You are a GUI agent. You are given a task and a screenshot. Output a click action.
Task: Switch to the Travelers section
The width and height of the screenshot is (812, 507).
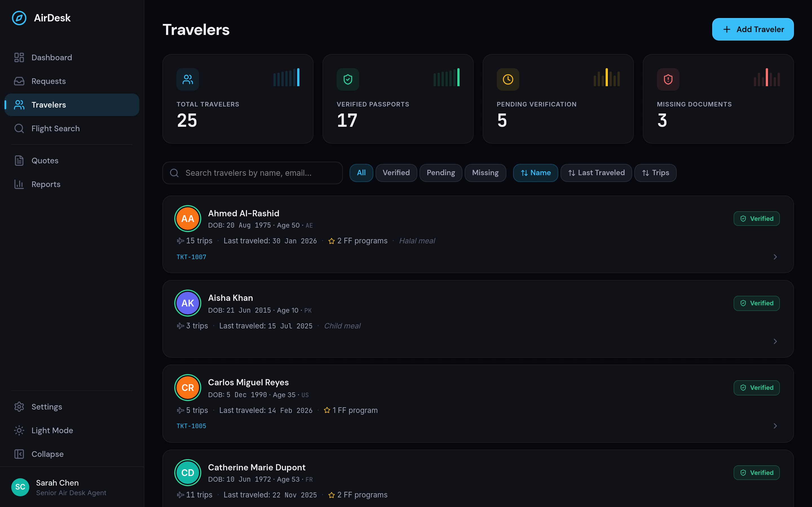[49, 104]
